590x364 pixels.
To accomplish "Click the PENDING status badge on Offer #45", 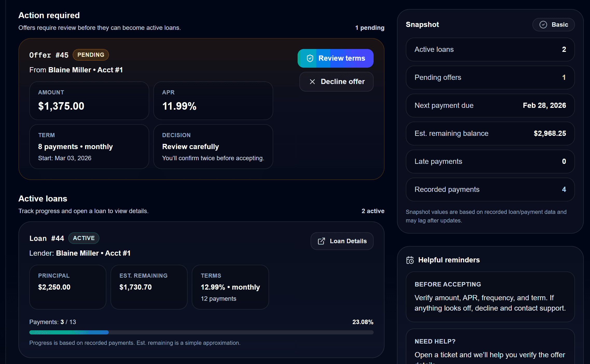I will (91, 55).
